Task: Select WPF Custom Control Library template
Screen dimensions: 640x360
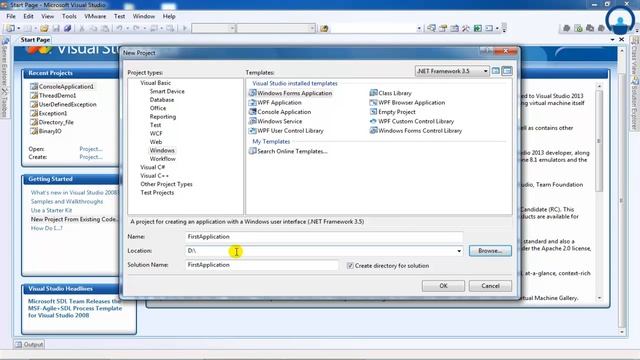Action: 412,121
